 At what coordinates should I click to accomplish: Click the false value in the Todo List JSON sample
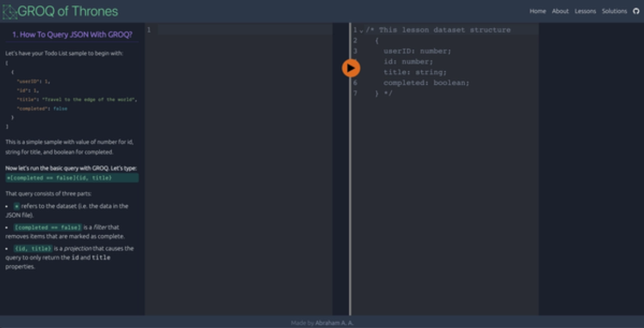[61, 108]
